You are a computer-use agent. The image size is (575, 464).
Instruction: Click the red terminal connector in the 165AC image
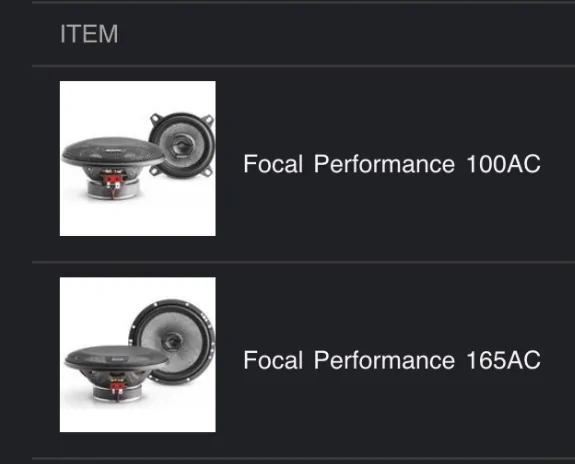pos(117,389)
